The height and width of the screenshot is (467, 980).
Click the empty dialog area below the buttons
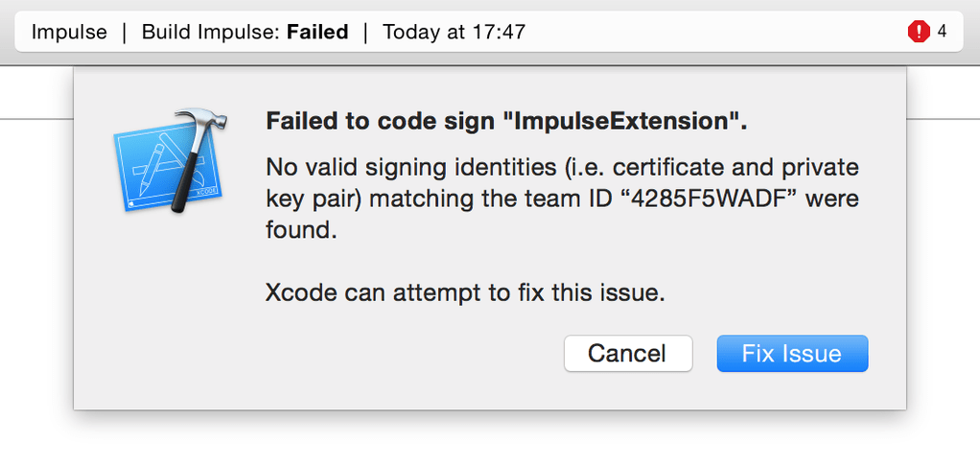click(489, 391)
